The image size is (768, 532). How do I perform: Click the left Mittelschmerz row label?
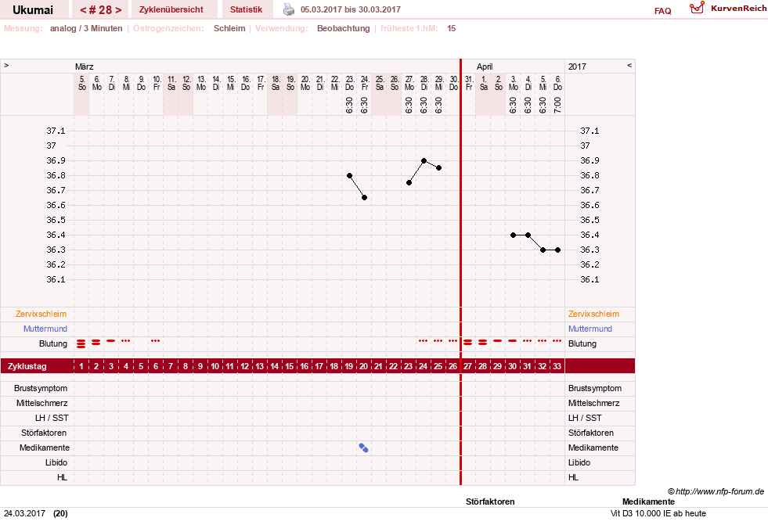tap(42, 403)
